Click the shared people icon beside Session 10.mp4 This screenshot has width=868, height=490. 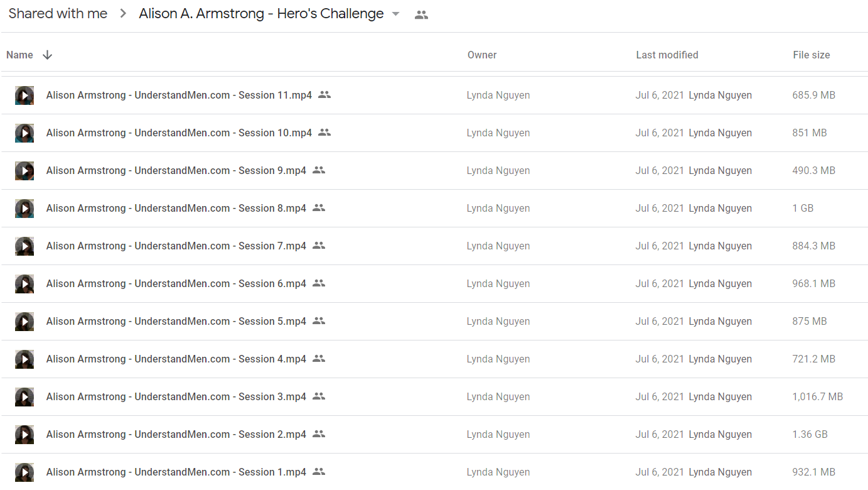(x=324, y=133)
